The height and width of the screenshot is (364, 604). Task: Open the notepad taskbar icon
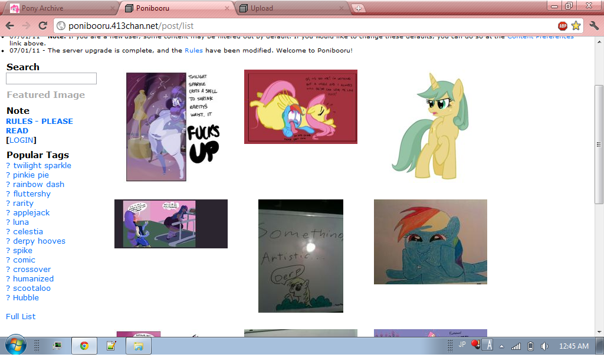point(111,346)
